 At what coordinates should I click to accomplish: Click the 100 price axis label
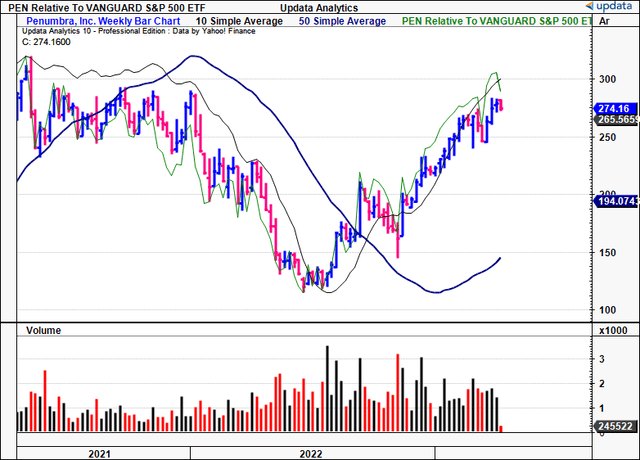(x=607, y=310)
